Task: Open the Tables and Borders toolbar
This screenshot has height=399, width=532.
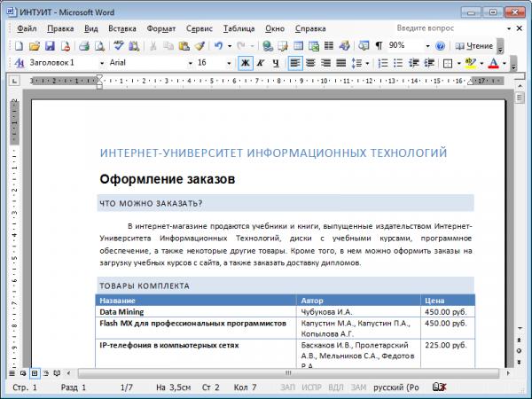Action: point(283,46)
